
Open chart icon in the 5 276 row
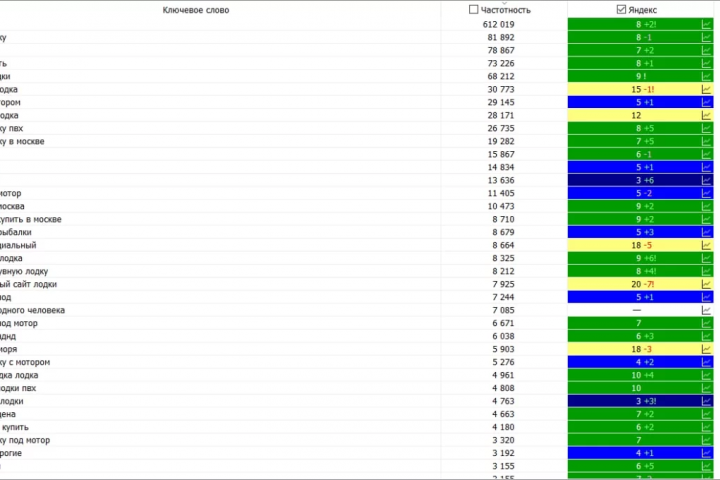click(706, 362)
